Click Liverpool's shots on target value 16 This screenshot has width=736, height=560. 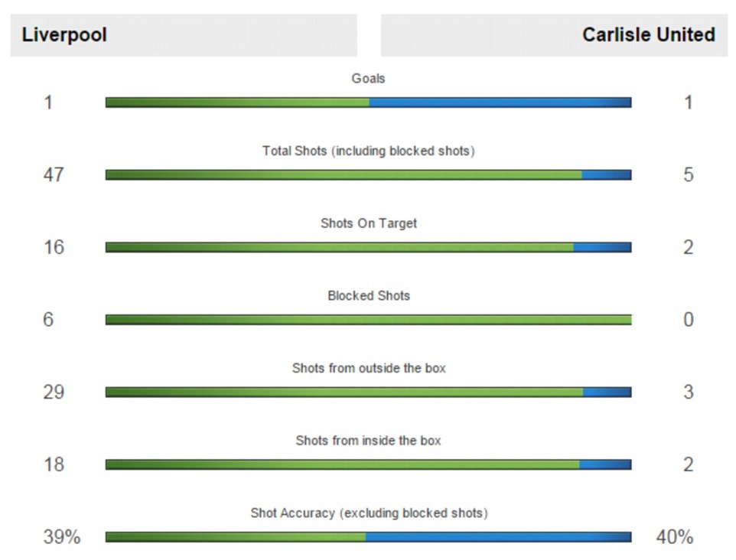(54, 247)
